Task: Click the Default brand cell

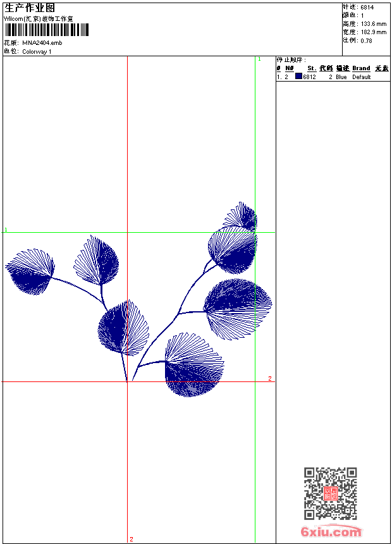Action: tap(362, 77)
